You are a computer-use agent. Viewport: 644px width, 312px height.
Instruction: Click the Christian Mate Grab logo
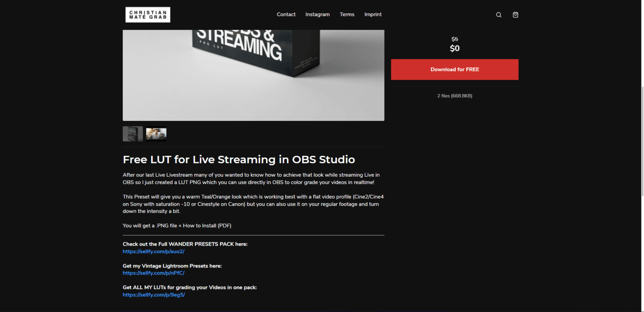click(x=148, y=14)
